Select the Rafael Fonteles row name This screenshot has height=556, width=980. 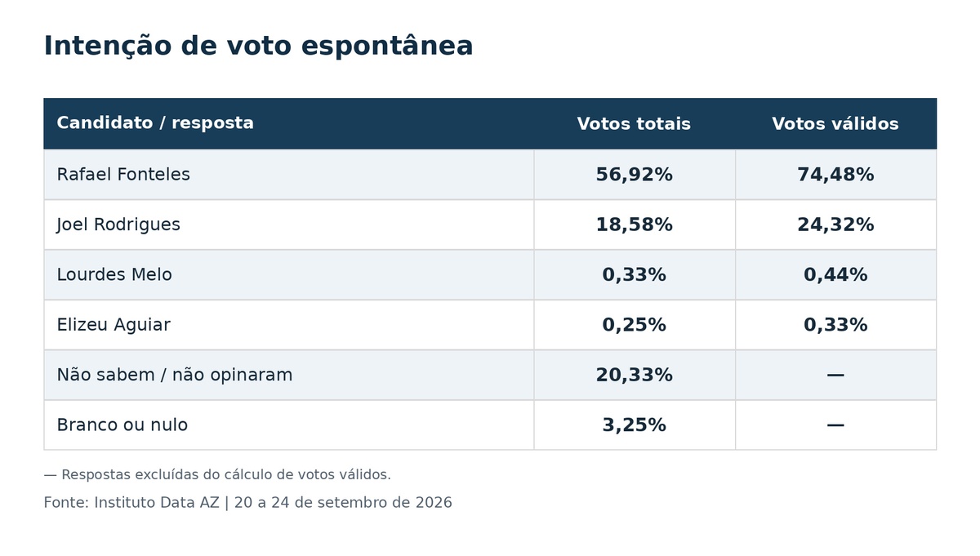(123, 175)
